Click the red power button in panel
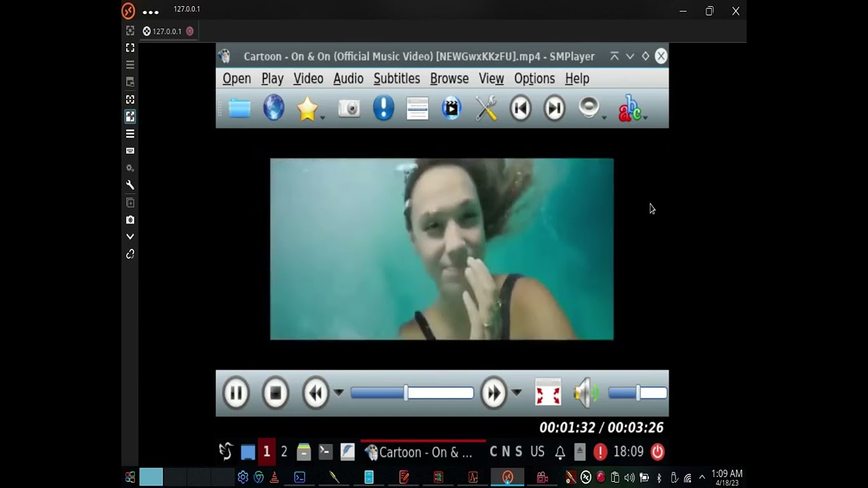This screenshot has height=488, width=868. 657,452
